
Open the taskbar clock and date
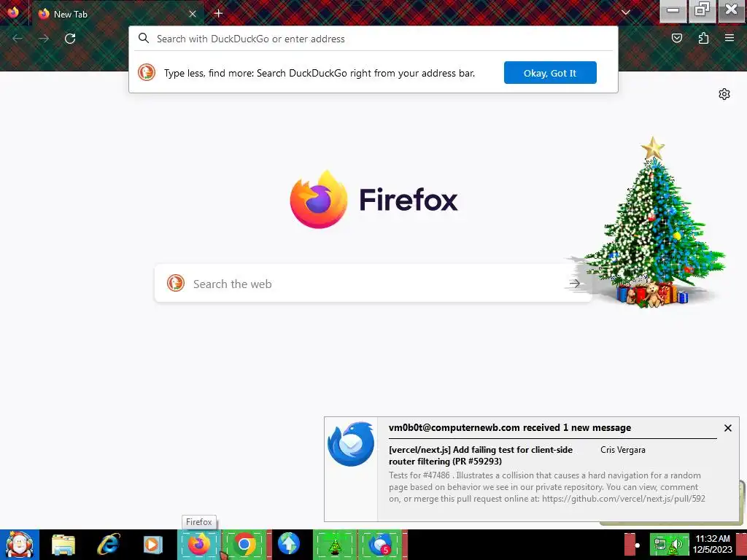point(713,544)
